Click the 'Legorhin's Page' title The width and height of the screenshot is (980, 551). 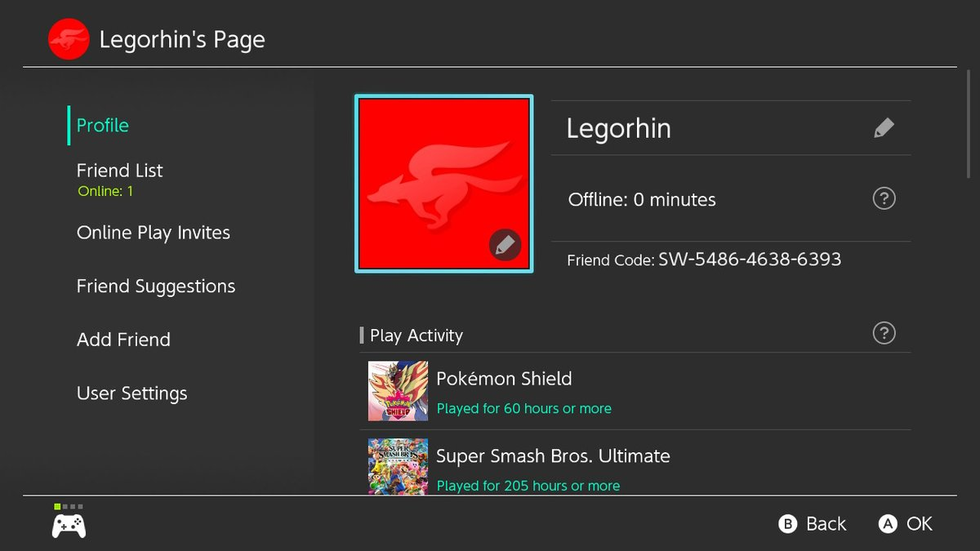pos(182,39)
